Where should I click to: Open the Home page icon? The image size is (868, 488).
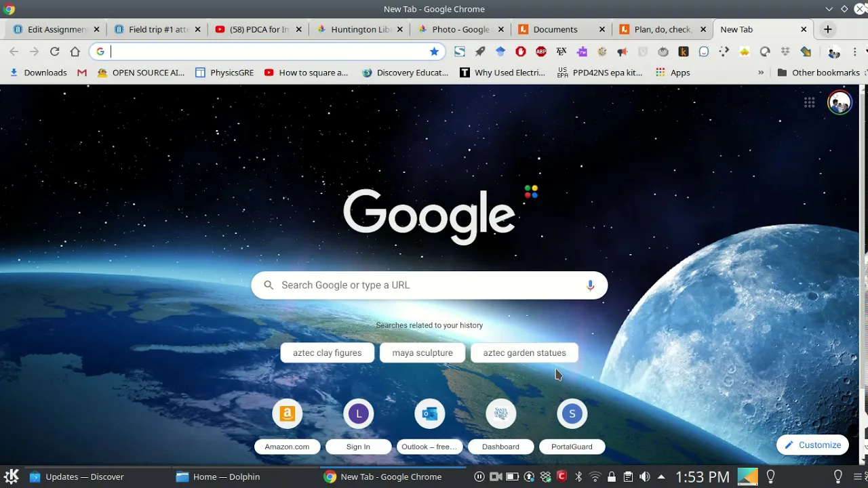click(x=75, y=52)
